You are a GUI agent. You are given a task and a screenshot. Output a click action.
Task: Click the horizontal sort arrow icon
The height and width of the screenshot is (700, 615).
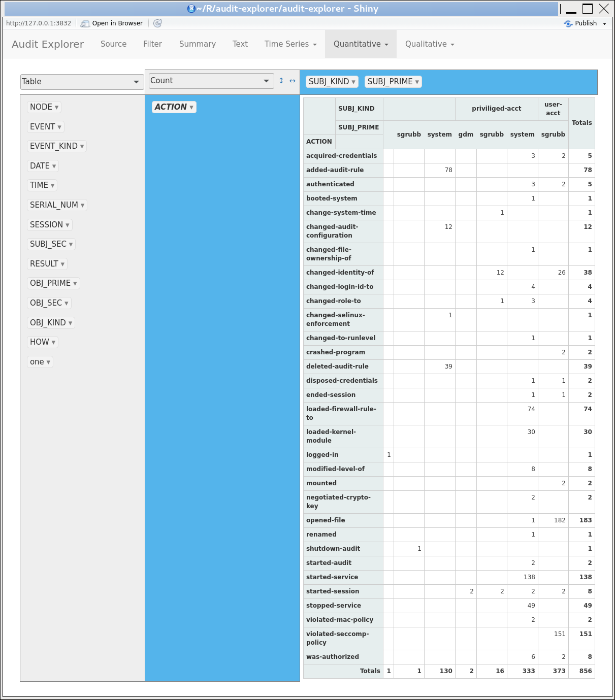(x=293, y=81)
